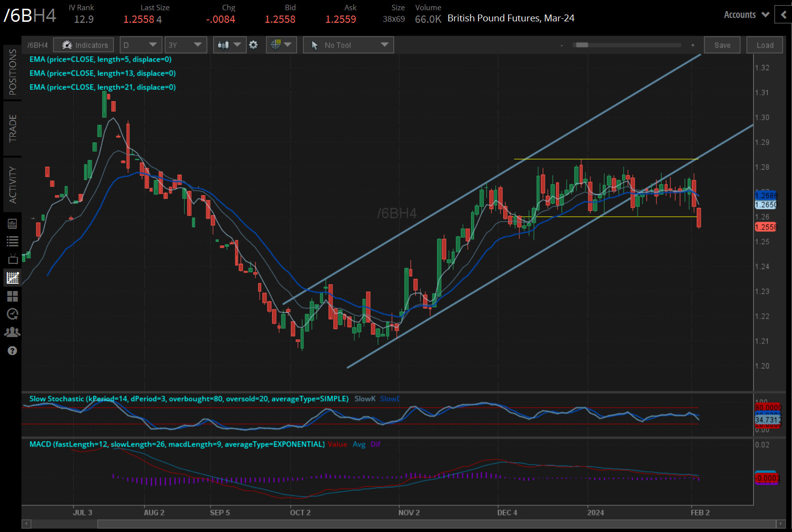The height and width of the screenshot is (532, 792).
Task: Open the Indicators editor
Action: 83,45
